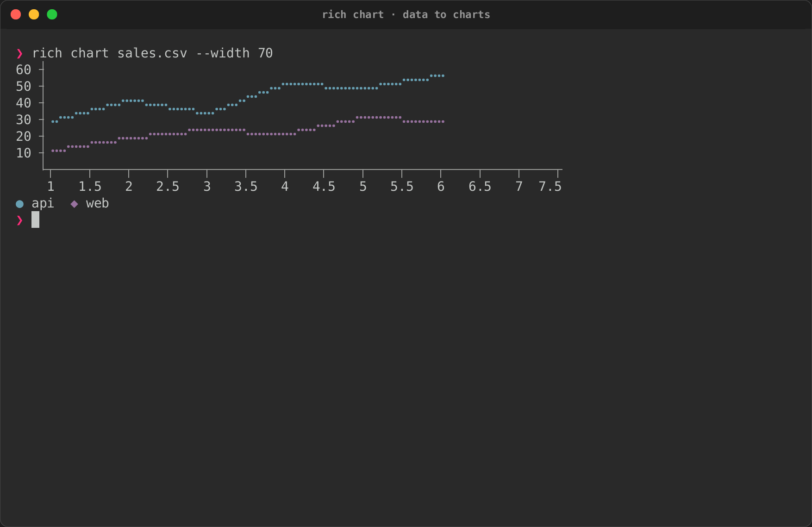Click the terminal cursor block at the prompt
This screenshot has height=527, width=812.
point(35,220)
